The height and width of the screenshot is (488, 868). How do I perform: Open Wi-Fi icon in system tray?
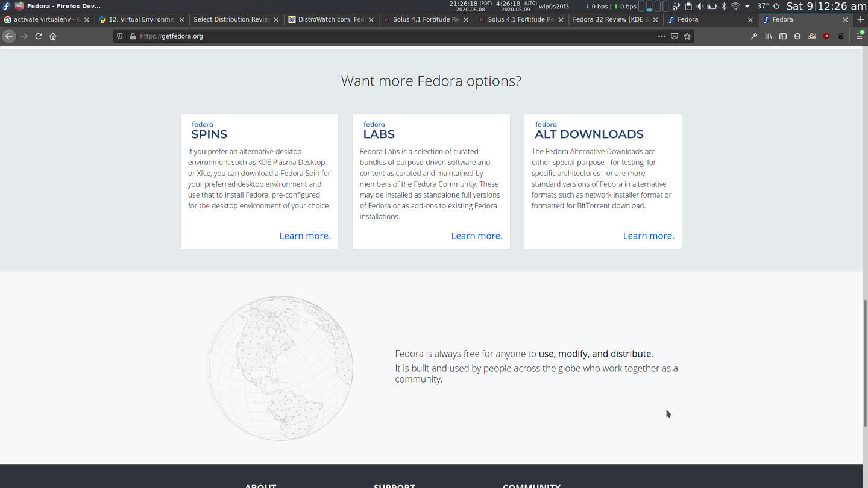point(735,6)
